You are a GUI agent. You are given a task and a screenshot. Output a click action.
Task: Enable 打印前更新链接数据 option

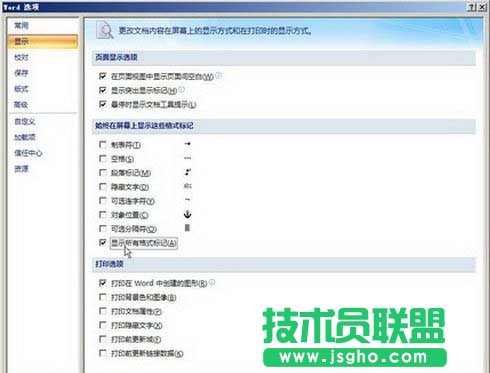103,353
